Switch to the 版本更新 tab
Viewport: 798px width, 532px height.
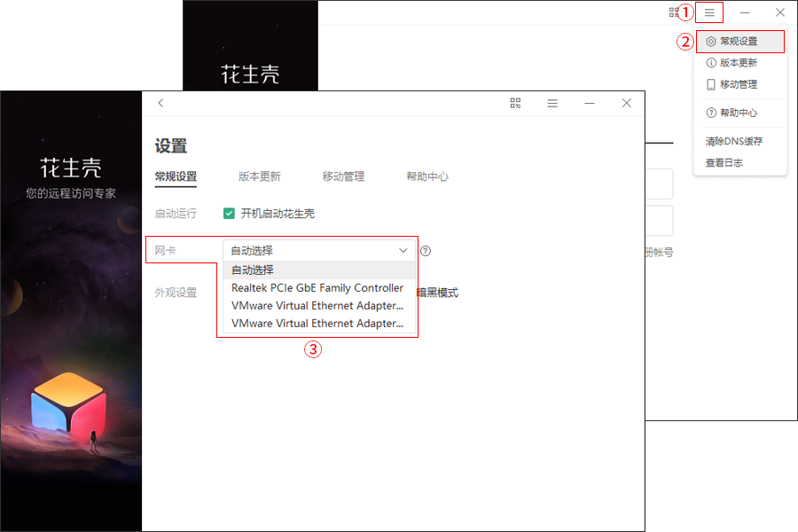(x=260, y=176)
